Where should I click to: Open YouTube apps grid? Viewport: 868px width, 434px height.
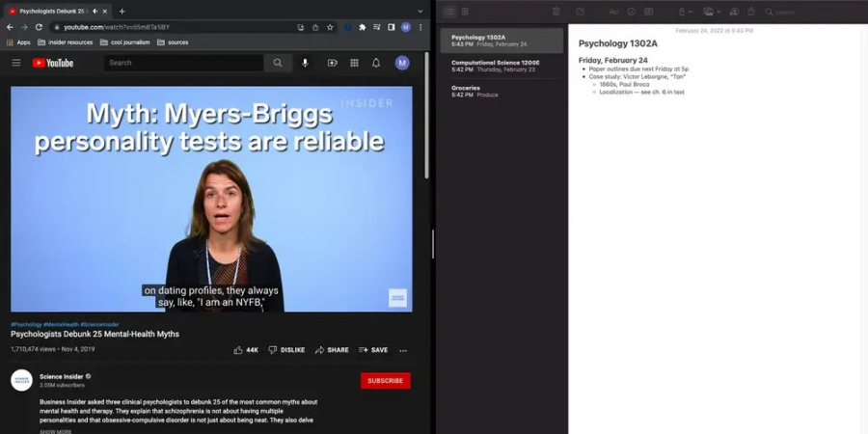point(354,63)
